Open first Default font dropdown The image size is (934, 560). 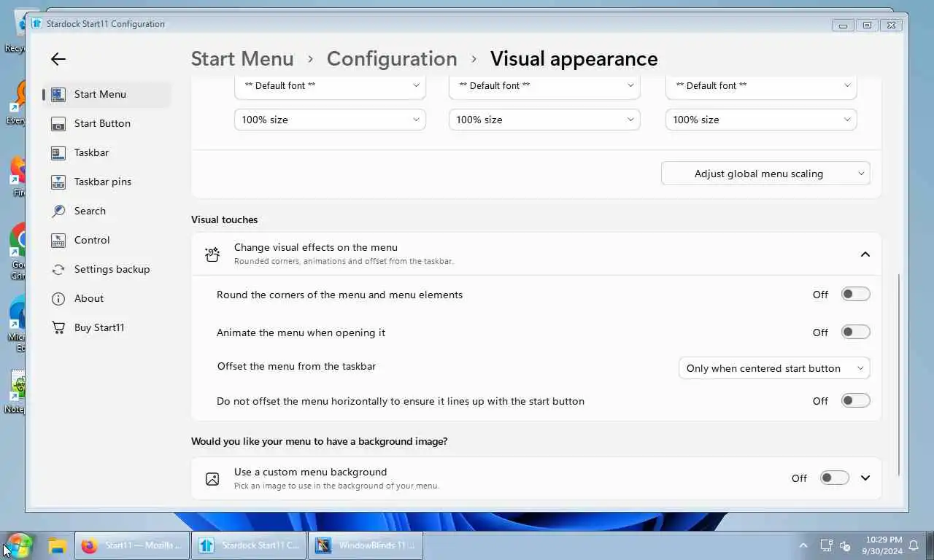point(330,86)
